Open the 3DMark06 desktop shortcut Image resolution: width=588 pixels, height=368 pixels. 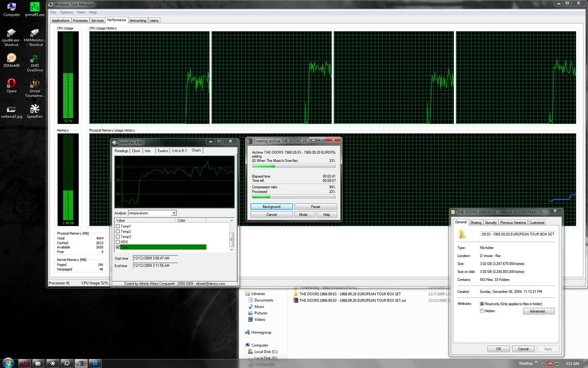(x=12, y=58)
